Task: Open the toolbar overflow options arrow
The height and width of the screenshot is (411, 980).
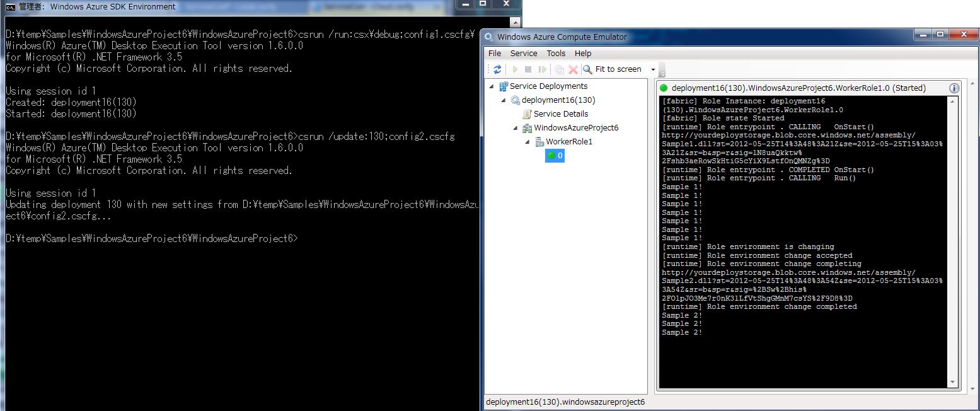Action: pyautogui.click(x=662, y=69)
